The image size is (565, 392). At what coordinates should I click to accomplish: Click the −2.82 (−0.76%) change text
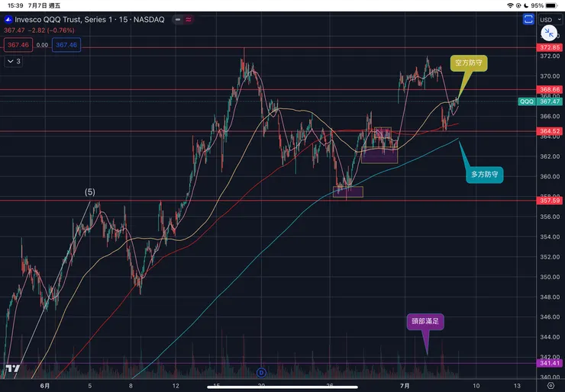[x=51, y=31]
